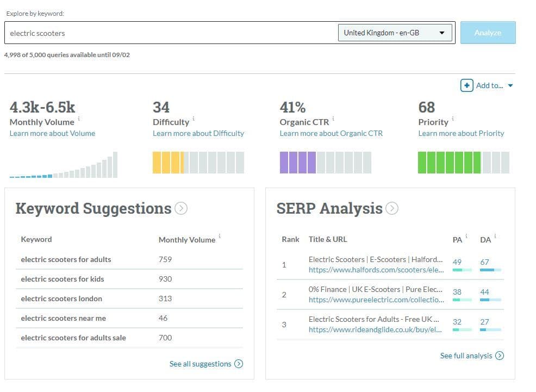Click the arrow icon next to Keyword Suggestions
The height and width of the screenshot is (392, 536).
[181, 208]
